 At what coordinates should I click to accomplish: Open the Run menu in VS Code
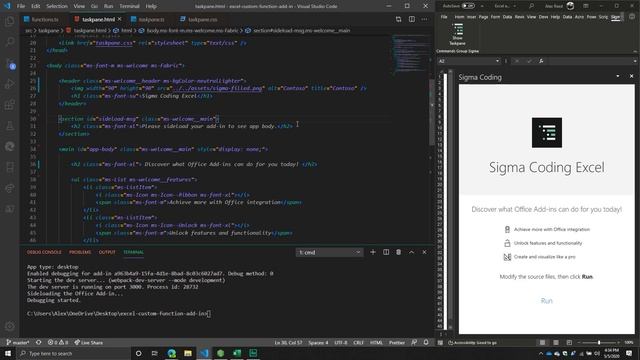pos(109,6)
